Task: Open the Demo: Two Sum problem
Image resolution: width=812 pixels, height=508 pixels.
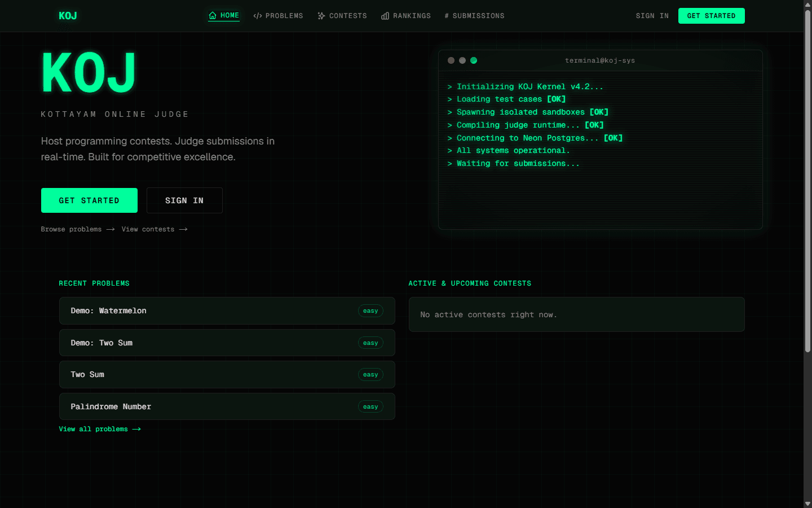Action: click(x=227, y=343)
